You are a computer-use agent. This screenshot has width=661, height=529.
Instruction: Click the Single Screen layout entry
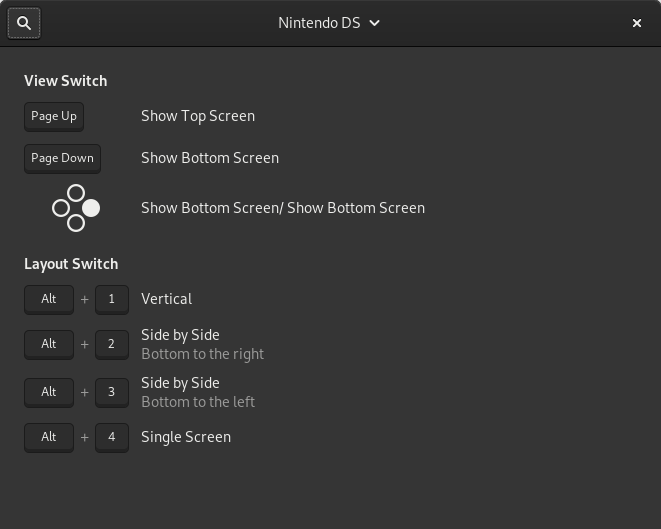(186, 437)
